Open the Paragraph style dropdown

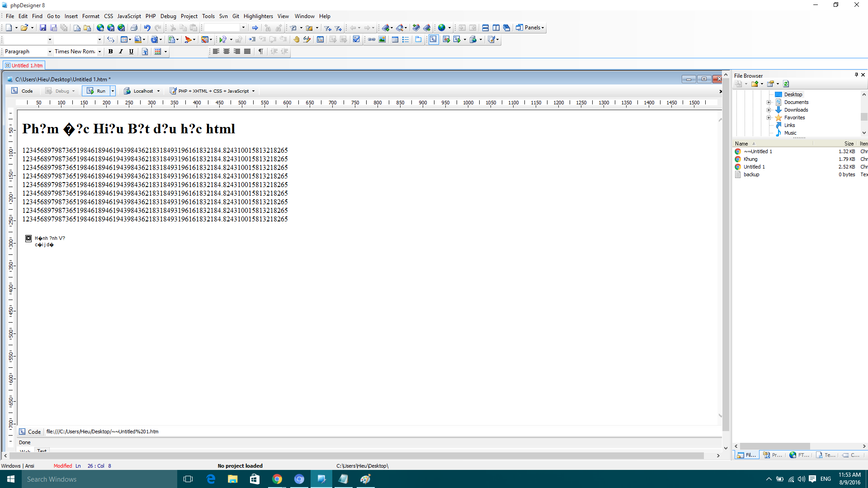coord(50,52)
